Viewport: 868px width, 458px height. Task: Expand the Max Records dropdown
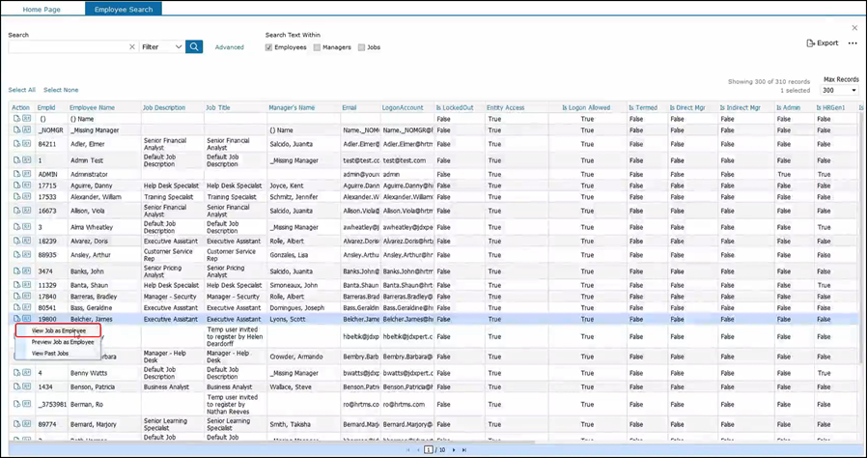tap(840, 90)
